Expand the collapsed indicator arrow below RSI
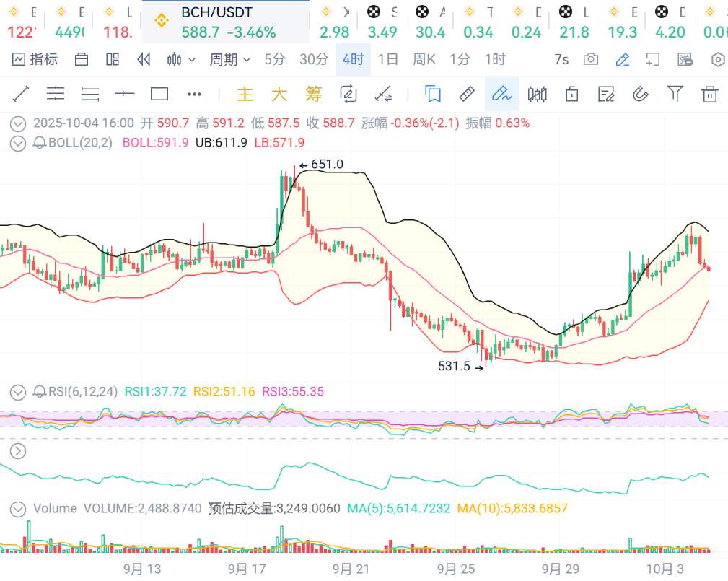 coord(17,451)
